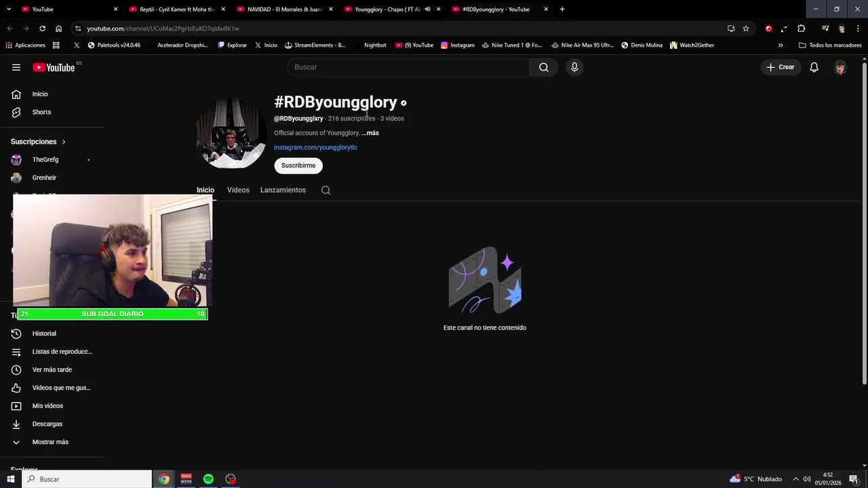Click Windows taskbar Buscar search box
Image resolution: width=868 pixels, height=488 pixels.
pyautogui.click(x=87, y=479)
